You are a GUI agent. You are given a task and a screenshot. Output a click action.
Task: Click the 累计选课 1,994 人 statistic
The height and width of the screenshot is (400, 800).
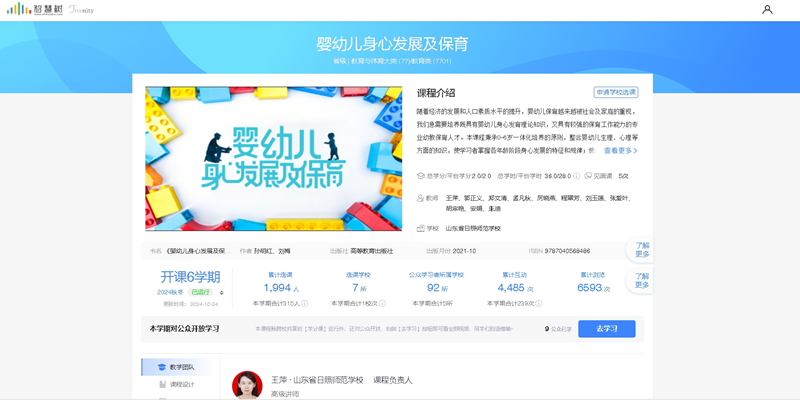click(280, 288)
